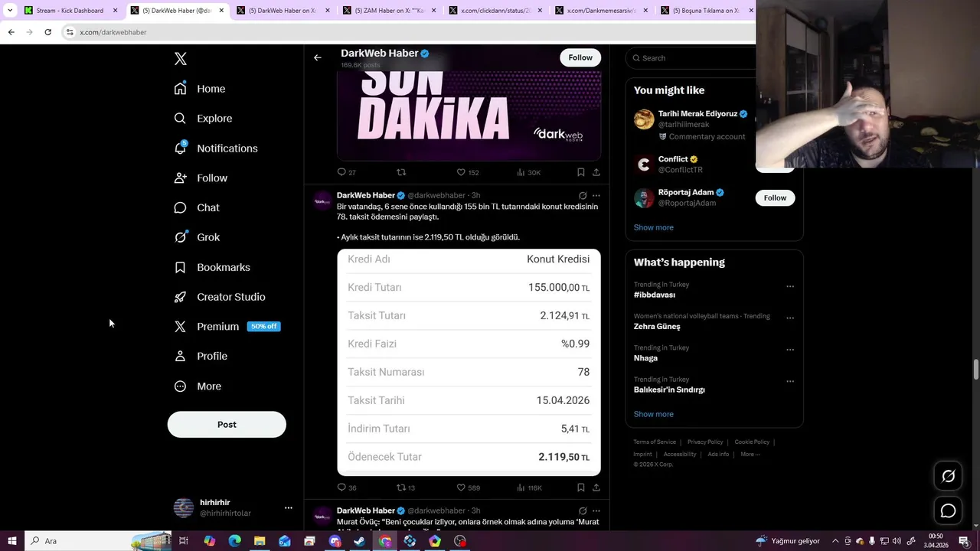
Task: Open more options for the Nhaga trend
Action: [790, 349]
